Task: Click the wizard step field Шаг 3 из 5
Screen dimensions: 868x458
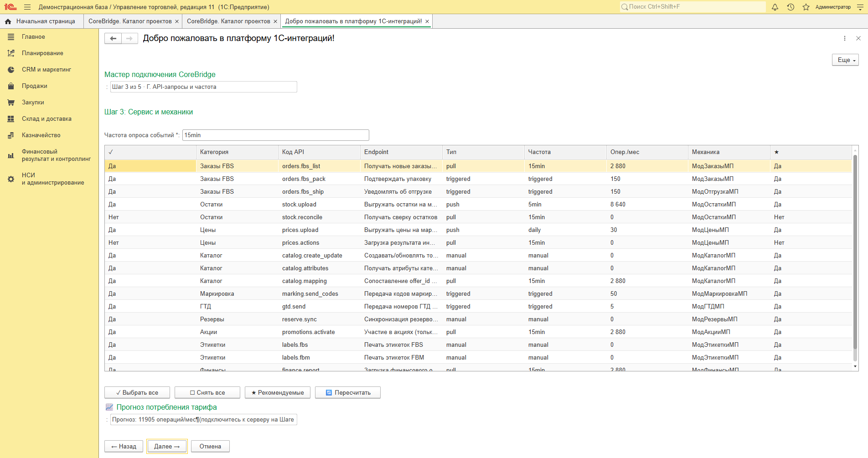Action: [204, 87]
